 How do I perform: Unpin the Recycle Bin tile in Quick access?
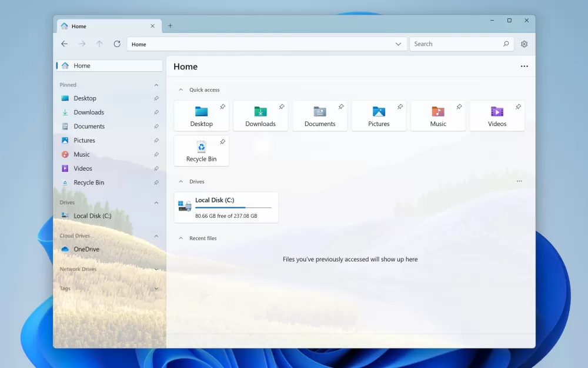tap(222, 141)
